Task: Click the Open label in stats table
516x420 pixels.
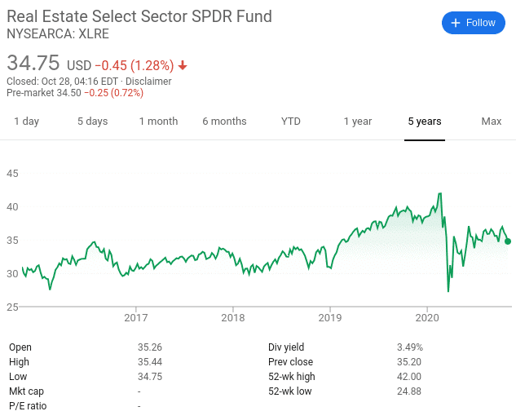Action: tap(20, 347)
